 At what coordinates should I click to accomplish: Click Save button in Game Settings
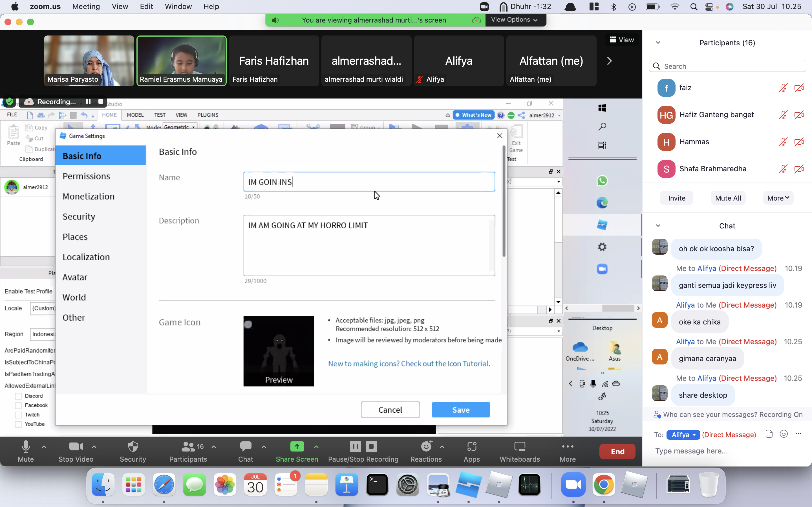[461, 410]
